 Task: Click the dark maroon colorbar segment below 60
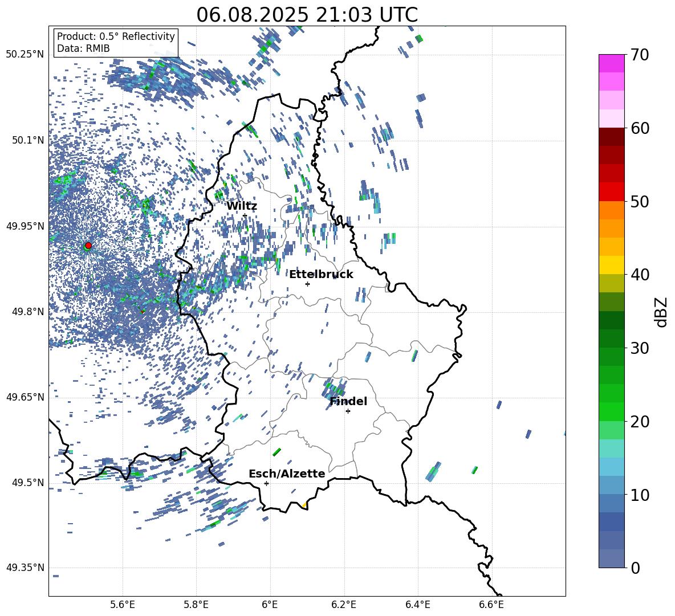point(612,137)
